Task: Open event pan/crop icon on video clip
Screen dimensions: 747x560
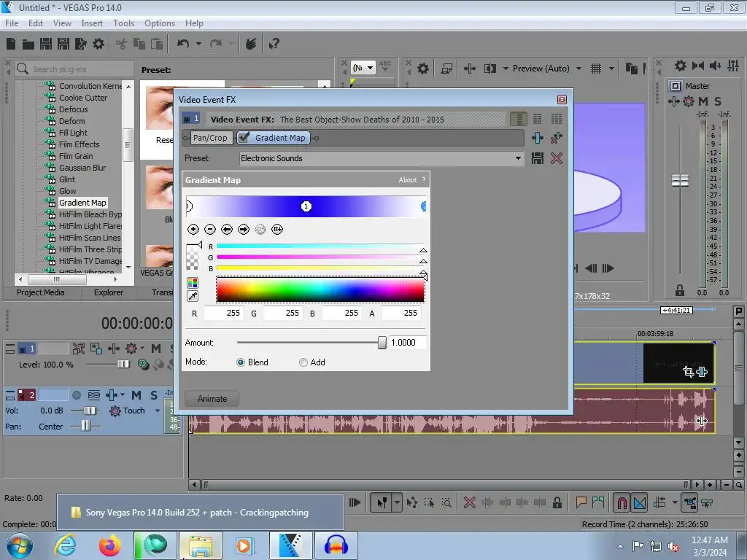Action: tap(689, 371)
